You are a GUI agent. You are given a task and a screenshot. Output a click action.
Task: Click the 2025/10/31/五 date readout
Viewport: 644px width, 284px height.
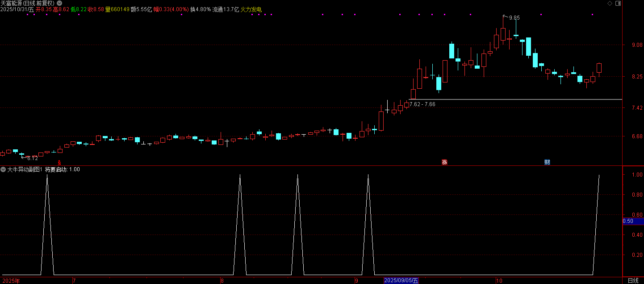[x=17, y=9]
